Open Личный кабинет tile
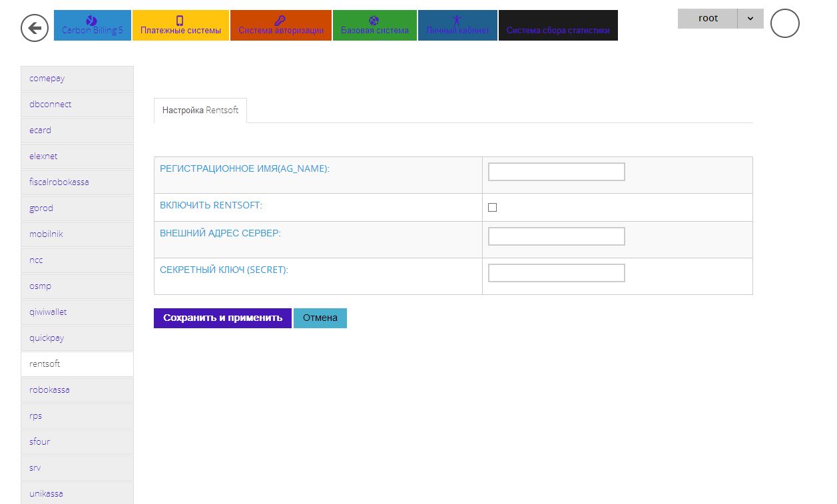 click(457, 25)
